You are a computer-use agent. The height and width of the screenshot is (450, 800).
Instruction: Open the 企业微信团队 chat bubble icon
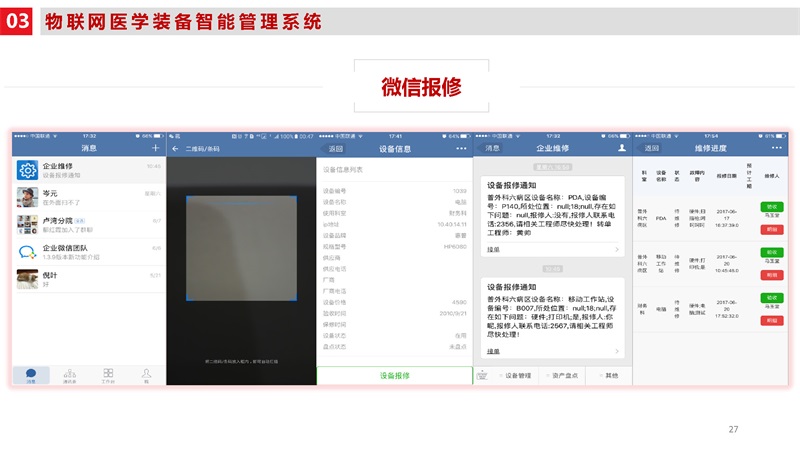27,252
